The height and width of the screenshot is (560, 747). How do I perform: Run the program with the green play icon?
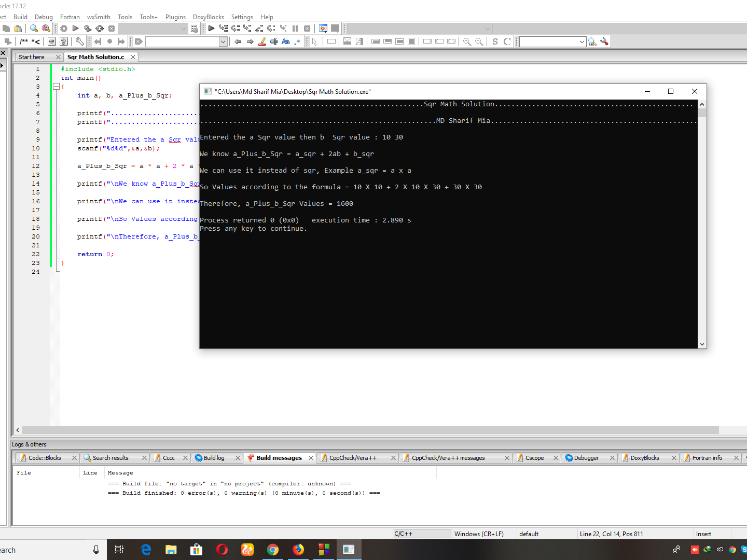(x=75, y=28)
